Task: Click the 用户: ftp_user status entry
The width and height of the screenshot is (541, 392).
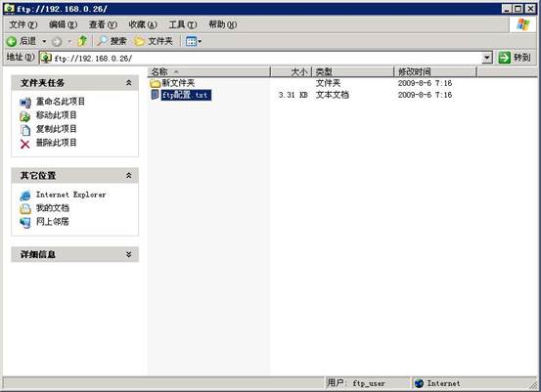Action: 356,383
